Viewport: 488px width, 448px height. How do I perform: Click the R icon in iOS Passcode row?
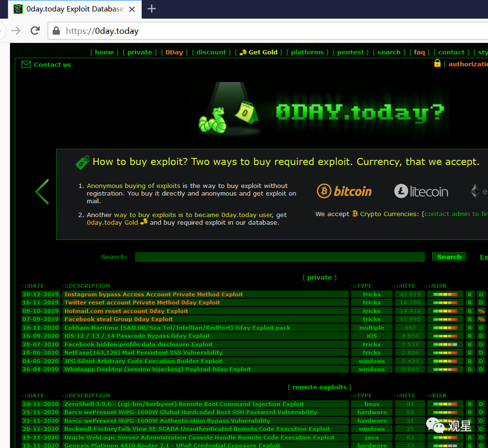click(470, 336)
